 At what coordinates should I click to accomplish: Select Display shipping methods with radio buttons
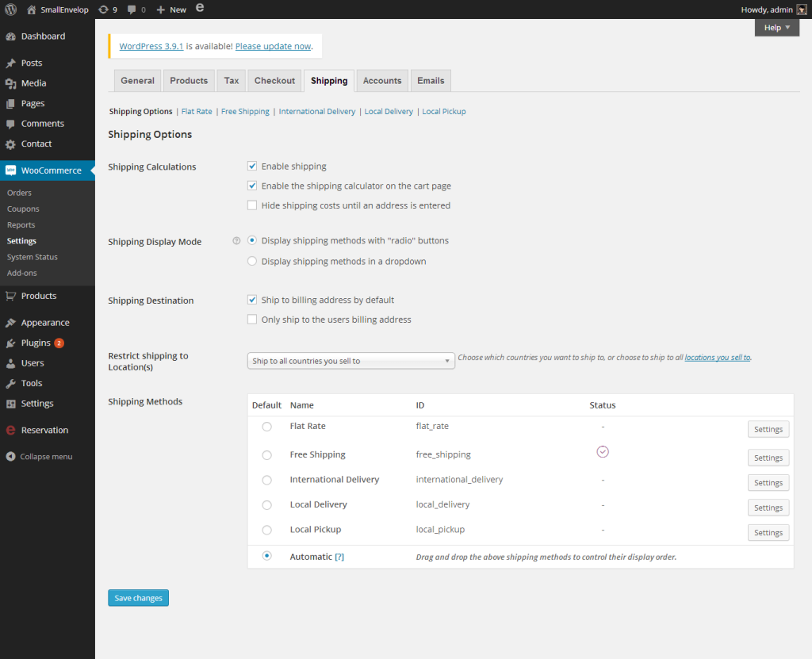point(252,240)
